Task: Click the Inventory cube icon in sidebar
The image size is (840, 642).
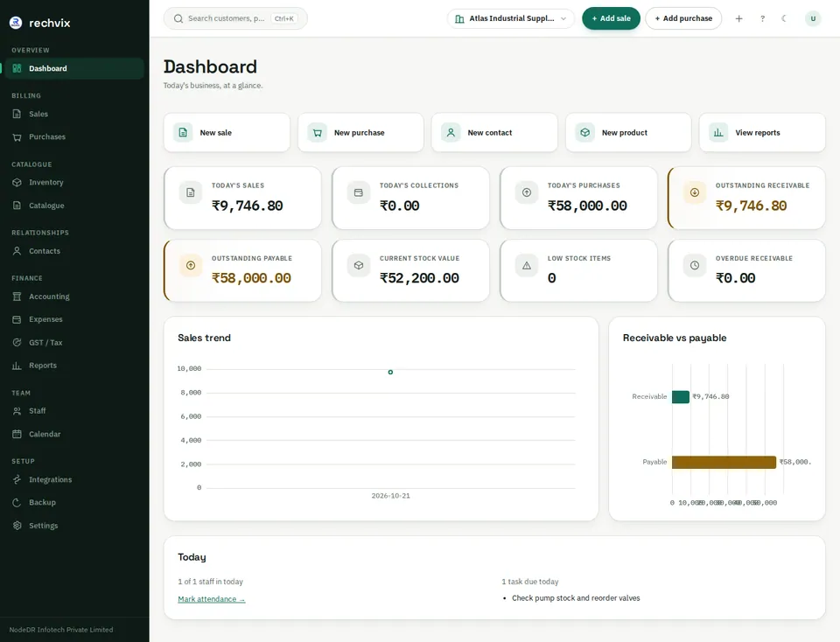Action: coord(17,183)
